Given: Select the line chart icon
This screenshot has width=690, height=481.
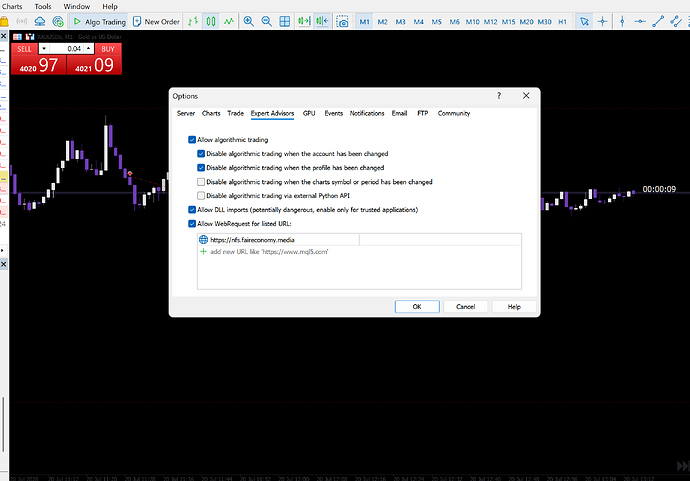Looking at the screenshot, I should 229,21.
